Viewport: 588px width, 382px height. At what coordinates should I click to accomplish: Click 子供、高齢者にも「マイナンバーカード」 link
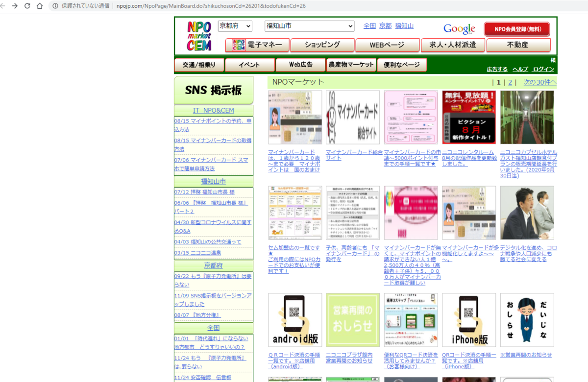[x=353, y=253]
